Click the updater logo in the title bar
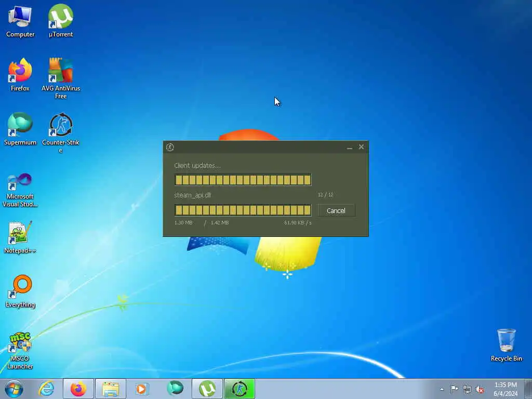 [x=170, y=147]
